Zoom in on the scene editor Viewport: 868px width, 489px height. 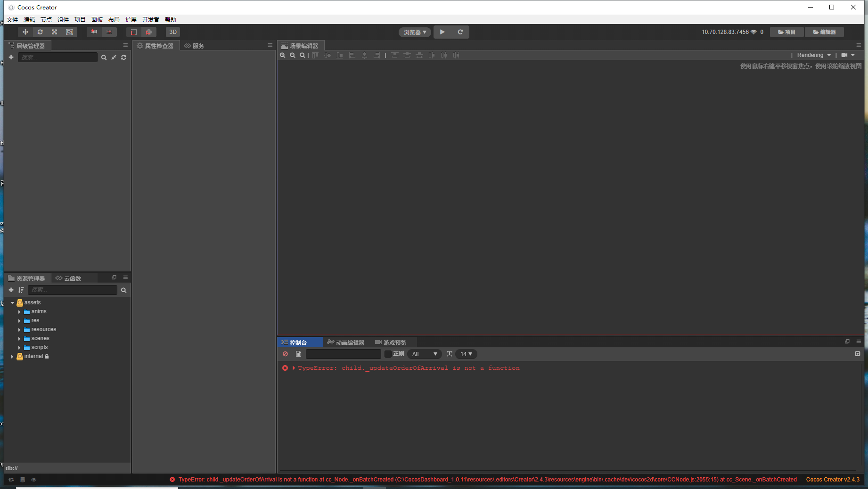coord(283,55)
